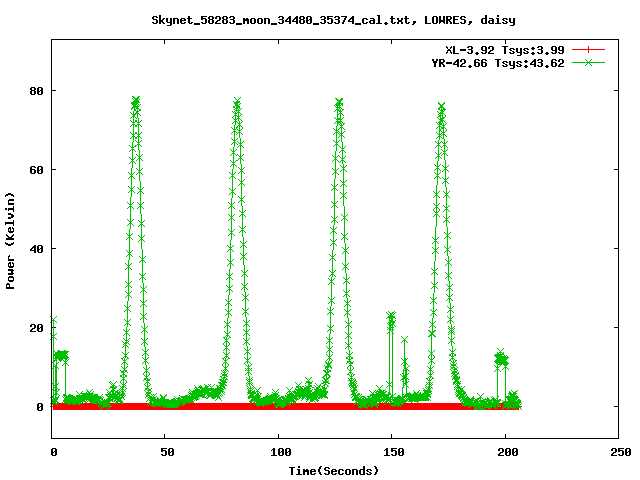Image resolution: width=640 pixels, height=480 pixels.
Task: Click the y-axis tick label 80
Action: 36,91
